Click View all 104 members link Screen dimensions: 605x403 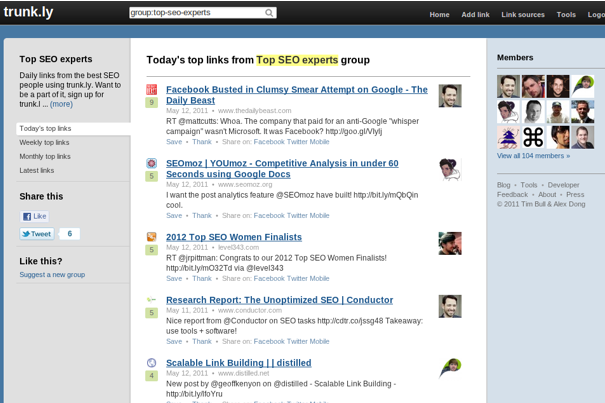533,156
